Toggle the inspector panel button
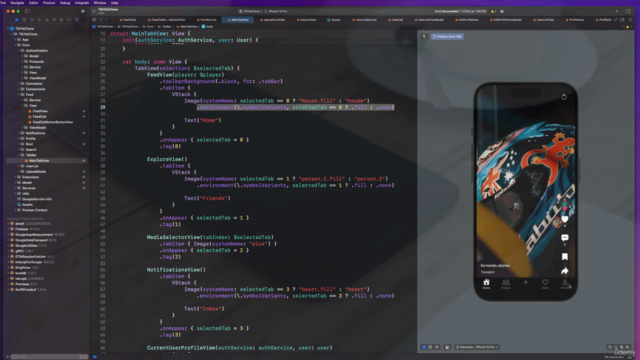Image resolution: width=640 pixels, height=360 pixels. point(628,11)
